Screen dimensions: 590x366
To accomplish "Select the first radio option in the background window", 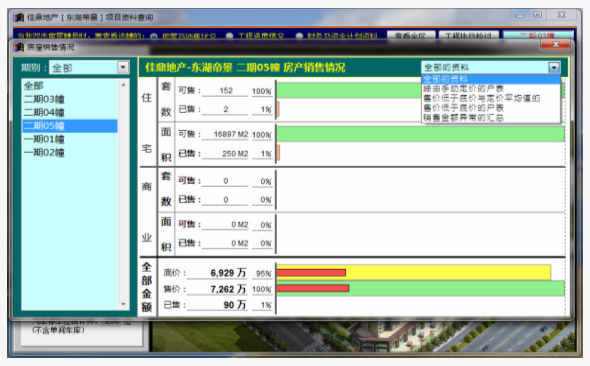I will click(154, 36).
